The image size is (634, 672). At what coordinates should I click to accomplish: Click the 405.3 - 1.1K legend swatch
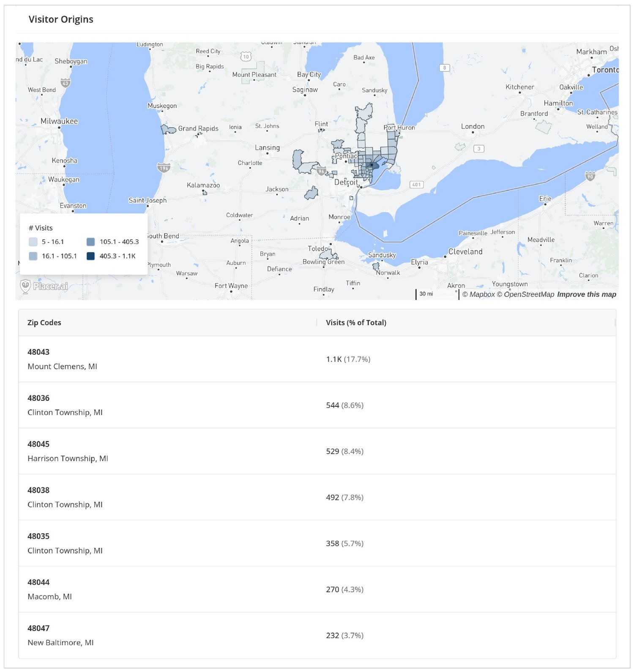pos(90,256)
